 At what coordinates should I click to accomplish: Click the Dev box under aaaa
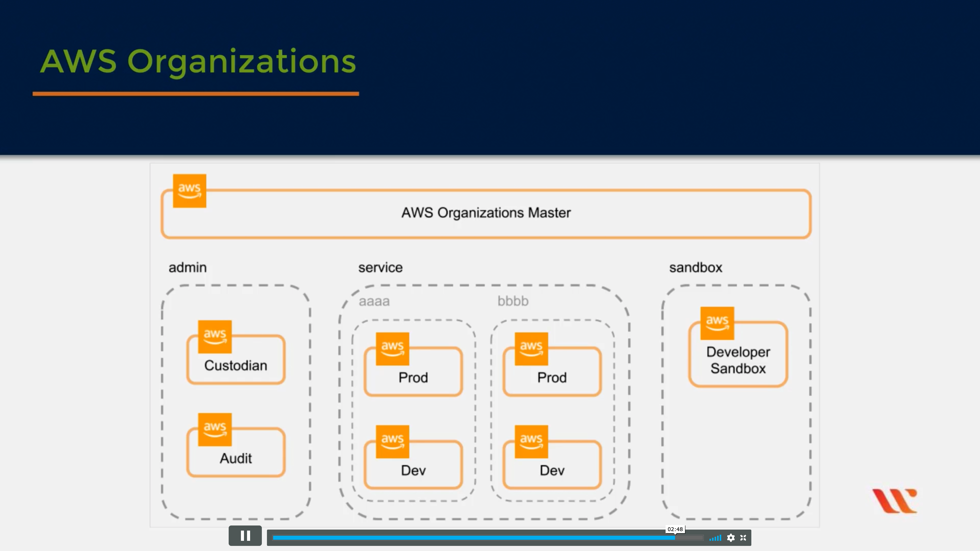tap(413, 470)
